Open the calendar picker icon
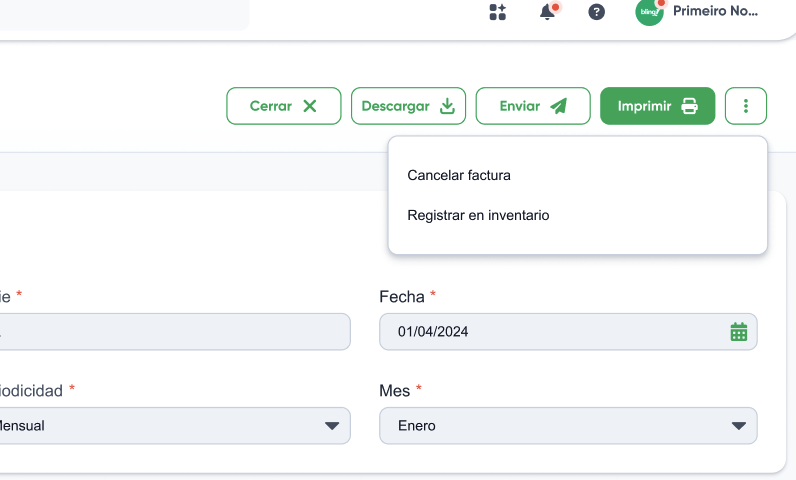The width and height of the screenshot is (796, 480). (x=739, y=332)
